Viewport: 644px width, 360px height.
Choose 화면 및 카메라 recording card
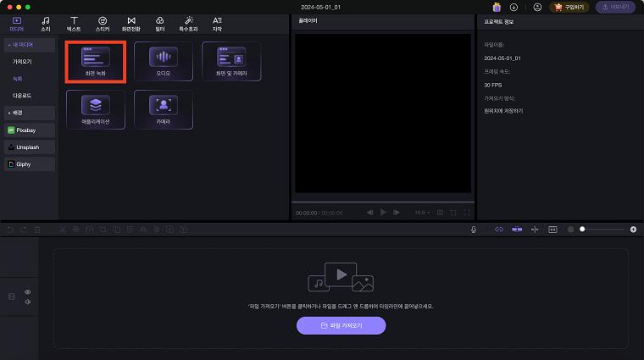231,62
